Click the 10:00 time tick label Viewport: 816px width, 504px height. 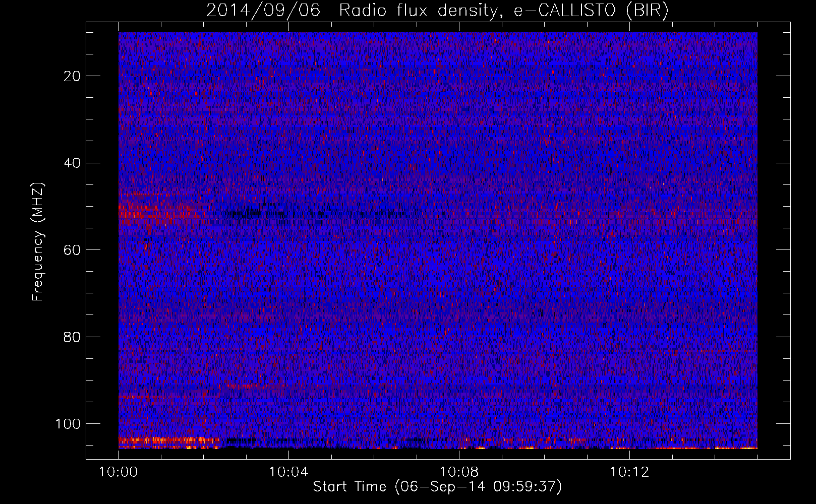(x=119, y=472)
